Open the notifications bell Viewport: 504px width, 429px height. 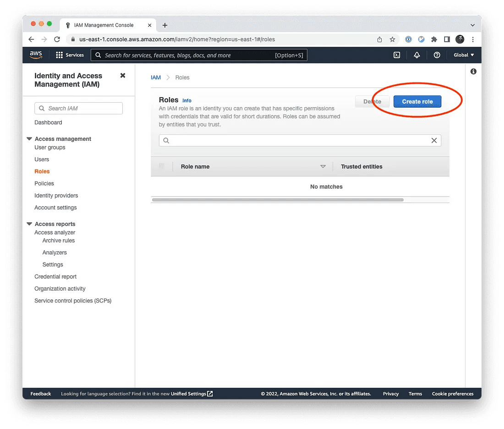coord(417,55)
